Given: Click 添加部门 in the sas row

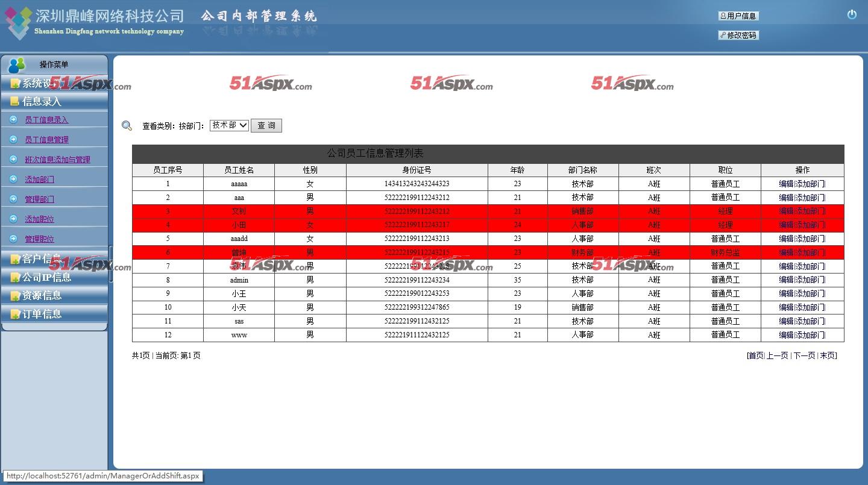Looking at the screenshot, I should (x=811, y=321).
